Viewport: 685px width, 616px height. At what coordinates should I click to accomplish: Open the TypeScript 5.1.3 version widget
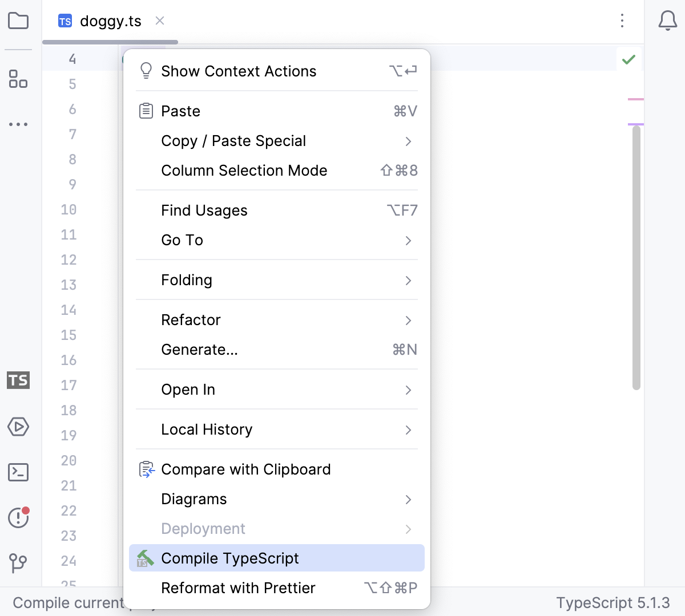(x=614, y=602)
